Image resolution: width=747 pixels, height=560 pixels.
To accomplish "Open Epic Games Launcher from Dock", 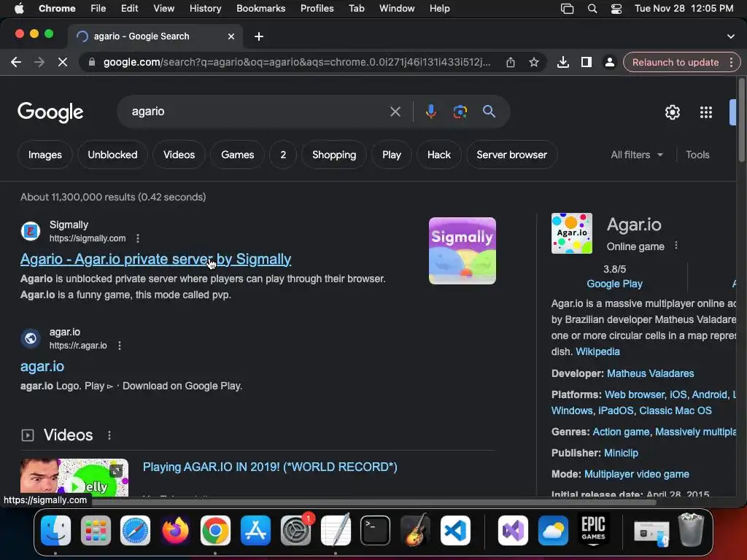I will click(x=593, y=531).
